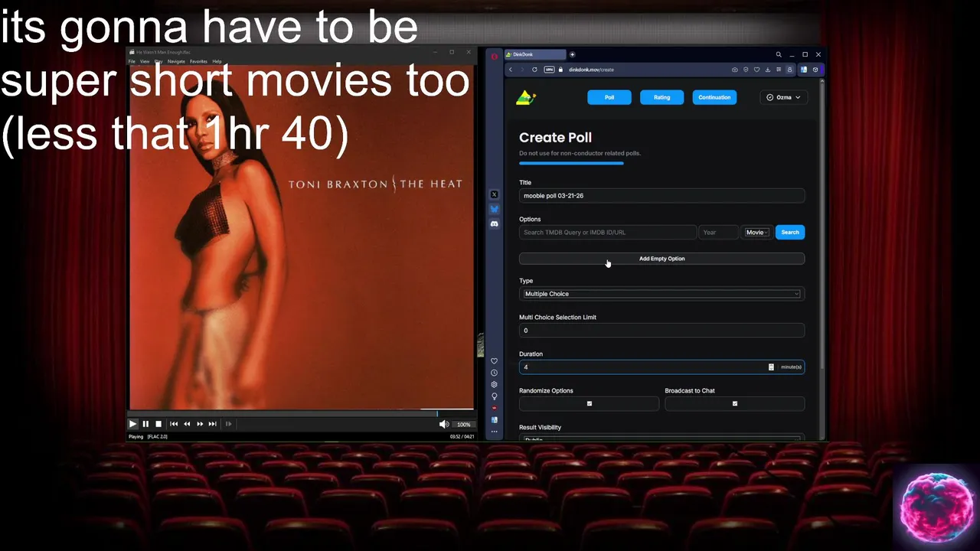This screenshot has width=980, height=551.
Task: Open the three dots sidebar setup
Action: [494, 432]
